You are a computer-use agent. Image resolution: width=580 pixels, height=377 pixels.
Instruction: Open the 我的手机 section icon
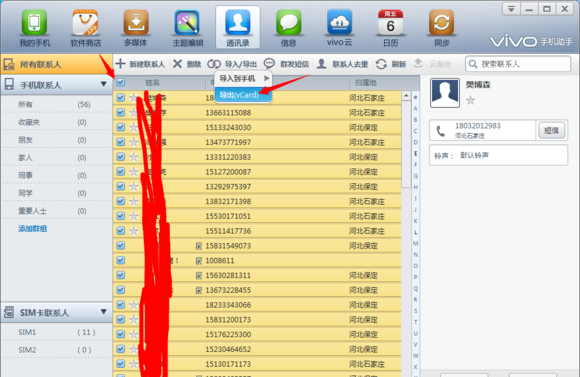click(34, 23)
